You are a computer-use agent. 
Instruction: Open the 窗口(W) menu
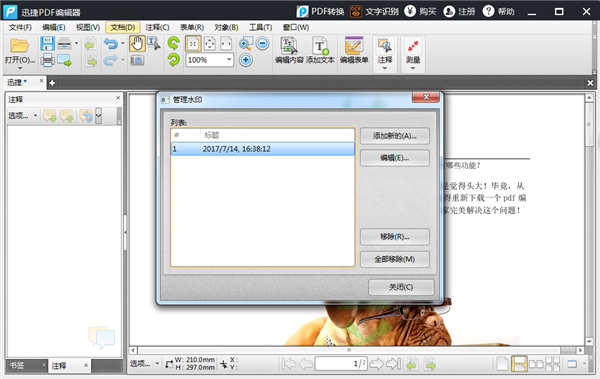pyautogui.click(x=295, y=28)
